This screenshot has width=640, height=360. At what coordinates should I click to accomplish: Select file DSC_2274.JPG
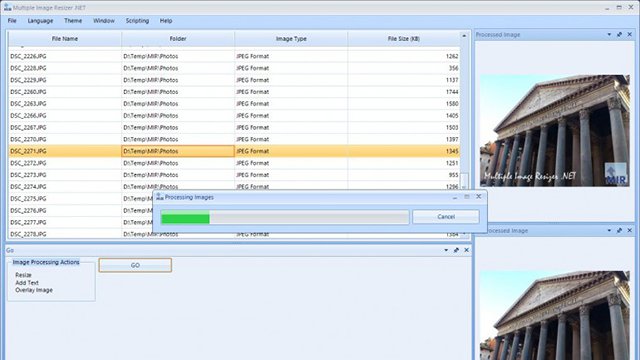point(28,187)
